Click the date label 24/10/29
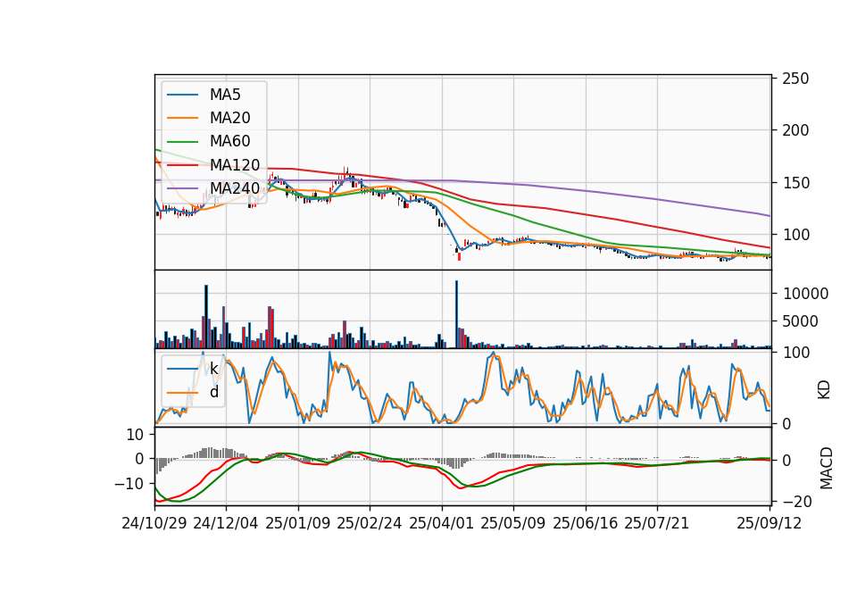857x616 pixels. click(x=154, y=523)
